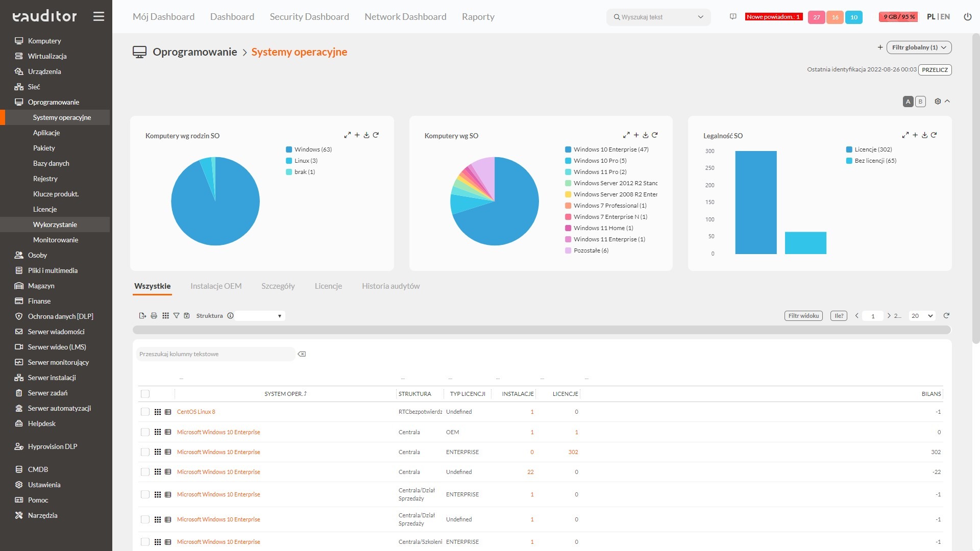Refresh the table with reload icon
The image size is (980, 551).
[x=946, y=316]
